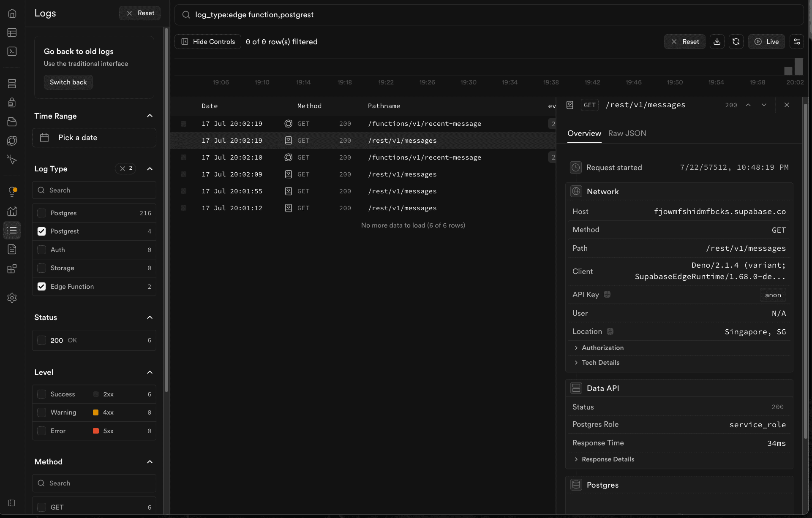The height and width of the screenshot is (518, 812).
Task: Switch to the Raw JSON tab
Action: tap(627, 133)
